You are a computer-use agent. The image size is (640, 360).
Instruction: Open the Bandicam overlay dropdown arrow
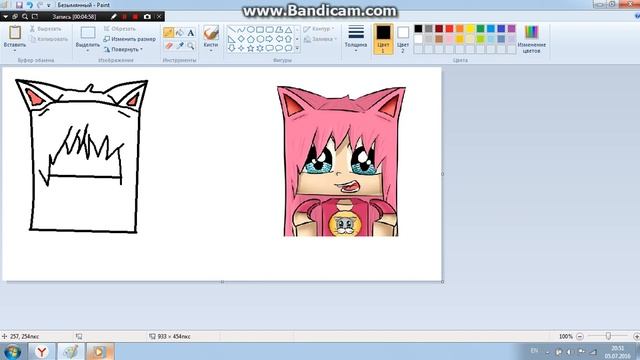click(x=5, y=16)
